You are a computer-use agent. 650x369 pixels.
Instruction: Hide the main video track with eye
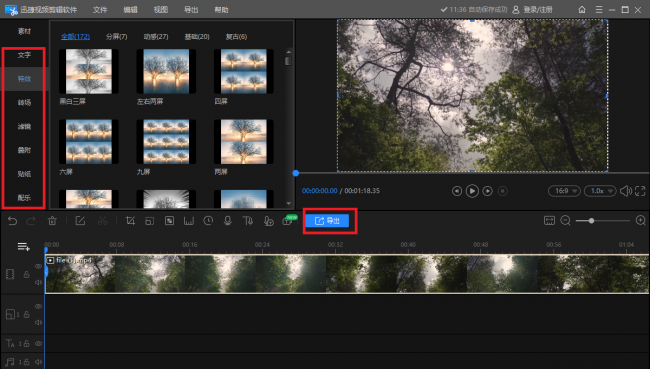[x=39, y=266]
